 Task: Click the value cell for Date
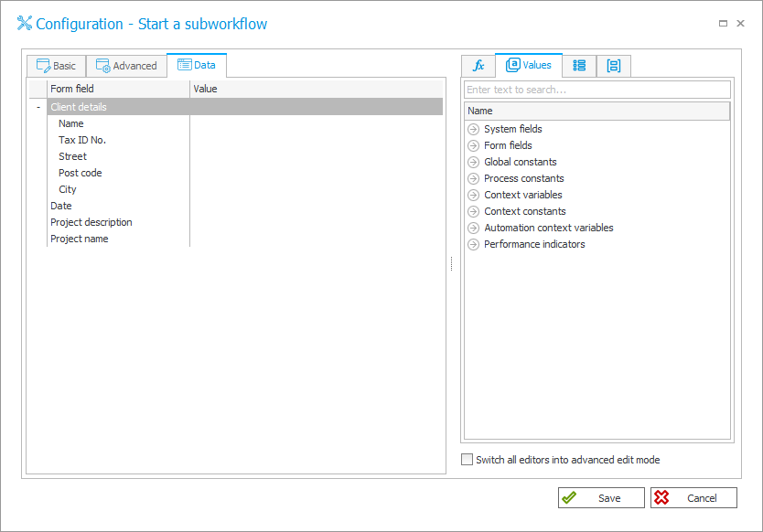317,207
